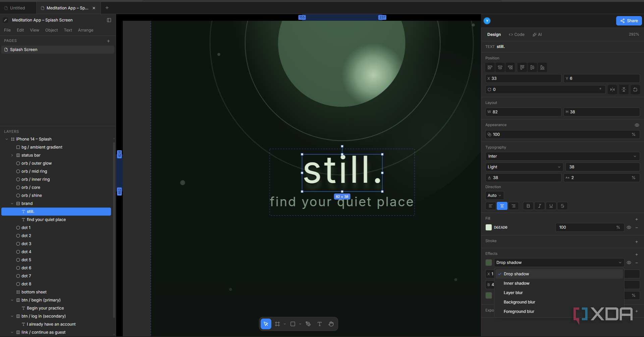Click the align top edges icon
Image resolution: width=644 pixels, height=337 pixels.
click(x=522, y=67)
